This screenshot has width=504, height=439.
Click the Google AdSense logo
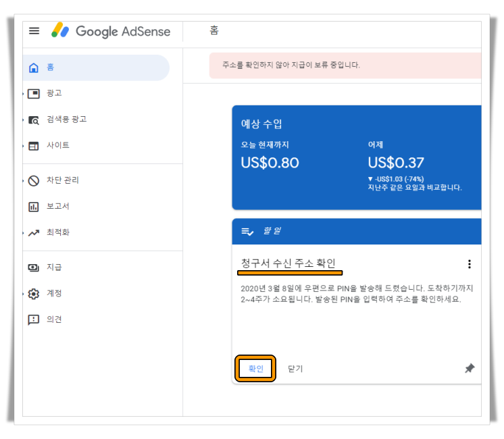click(111, 31)
